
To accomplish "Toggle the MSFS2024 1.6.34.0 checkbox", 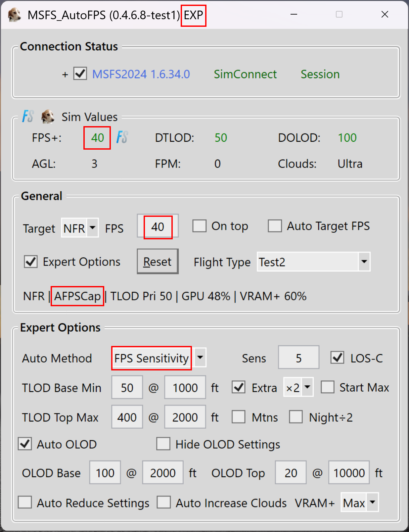I will pos(80,73).
